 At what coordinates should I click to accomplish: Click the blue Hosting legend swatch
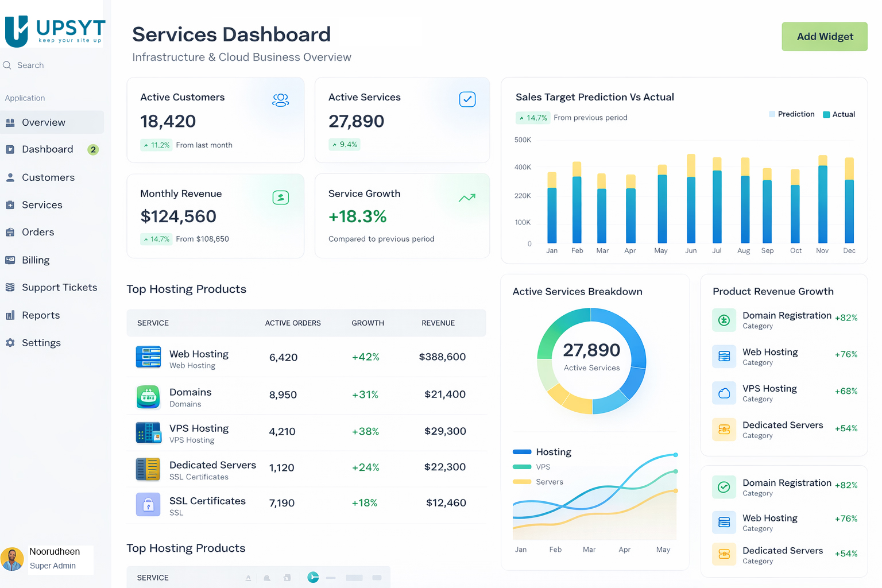pyautogui.click(x=522, y=452)
